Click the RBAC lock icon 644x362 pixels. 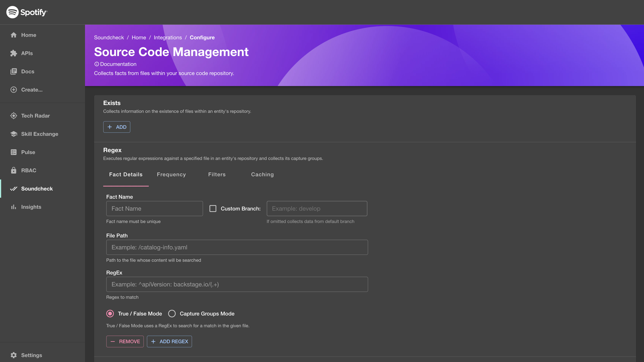[x=13, y=170]
